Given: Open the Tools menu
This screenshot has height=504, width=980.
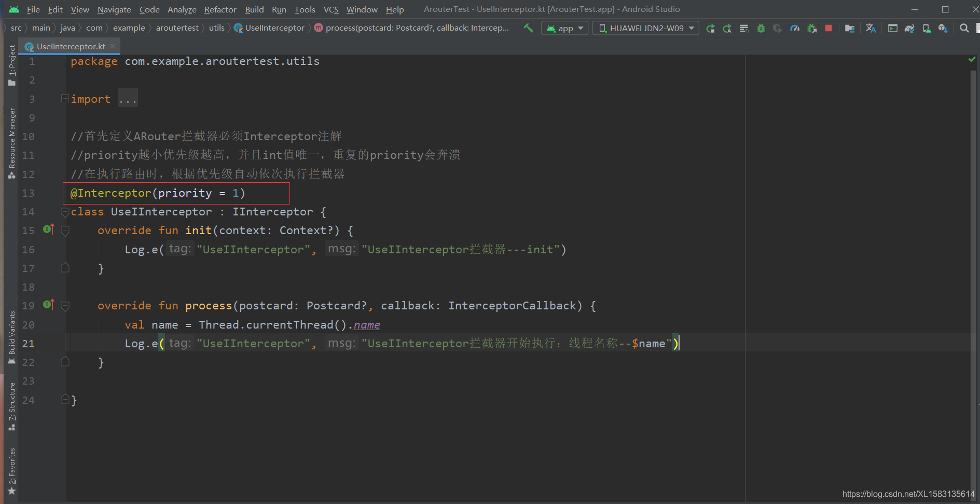Looking at the screenshot, I should coord(305,9).
